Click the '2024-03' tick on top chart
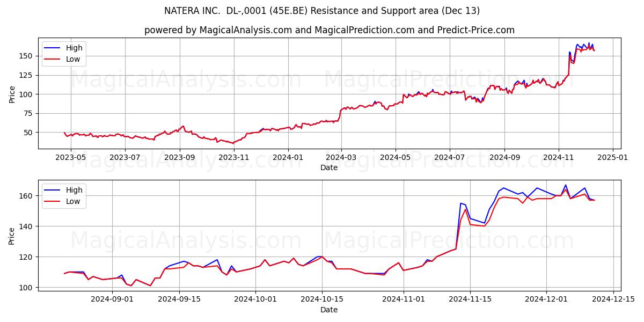 tap(341, 157)
